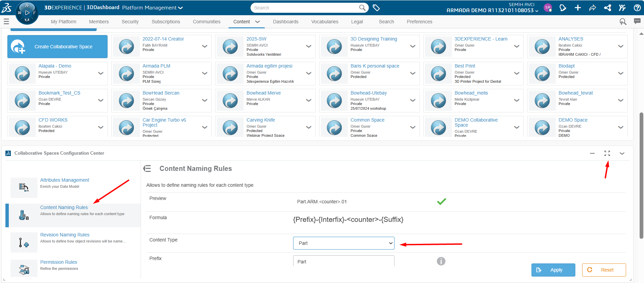Click the Prefix input field
The image size is (644, 283).
(344, 261)
